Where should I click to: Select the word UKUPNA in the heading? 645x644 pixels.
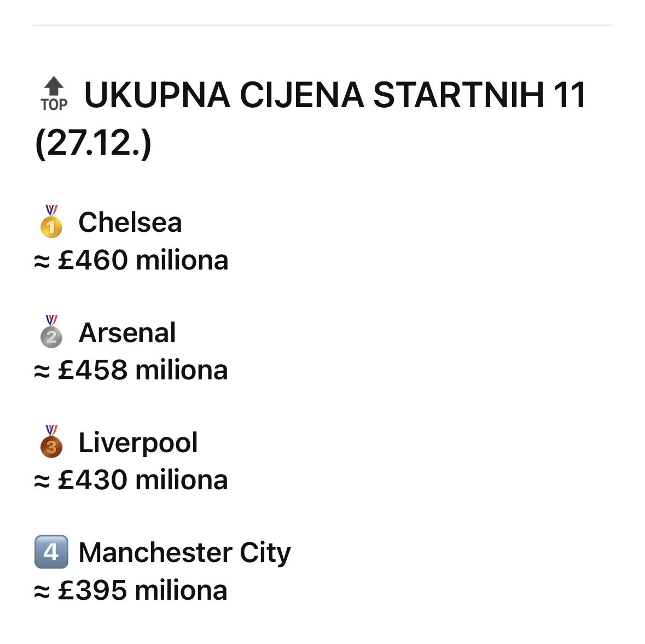[156, 95]
